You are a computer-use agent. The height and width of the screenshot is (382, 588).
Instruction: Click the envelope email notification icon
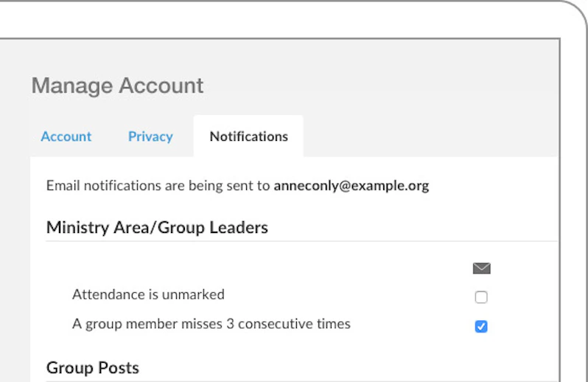pos(481,268)
